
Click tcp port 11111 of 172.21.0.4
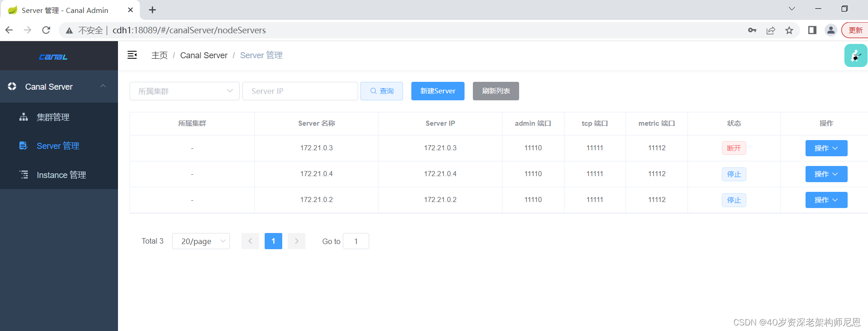[x=595, y=174]
